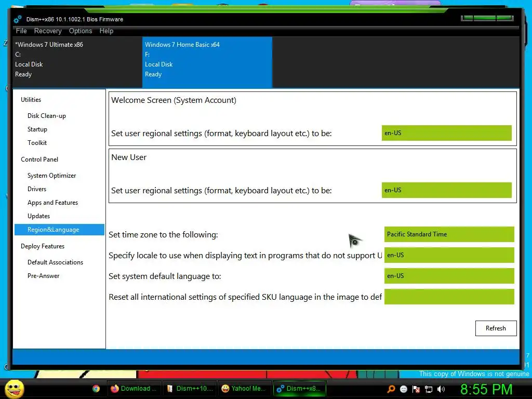Switch to Dism++10 folder taskbar item
Image resolution: width=532 pixels, height=399 pixels.
pos(190,389)
